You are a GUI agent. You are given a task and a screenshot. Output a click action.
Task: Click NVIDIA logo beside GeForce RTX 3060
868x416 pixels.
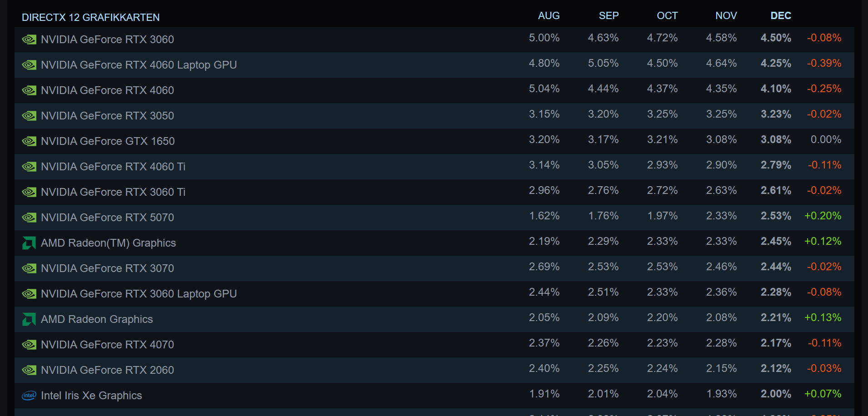pos(29,40)
